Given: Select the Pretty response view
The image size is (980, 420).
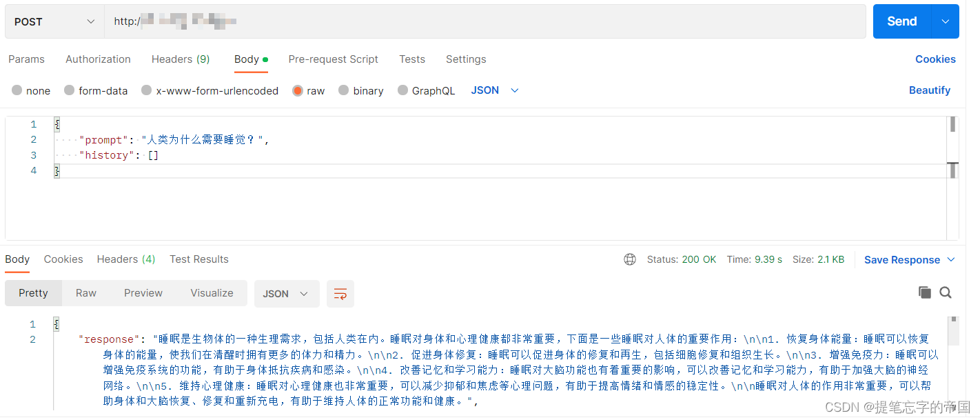Looking at the screenshot, I should pos(33,293).
